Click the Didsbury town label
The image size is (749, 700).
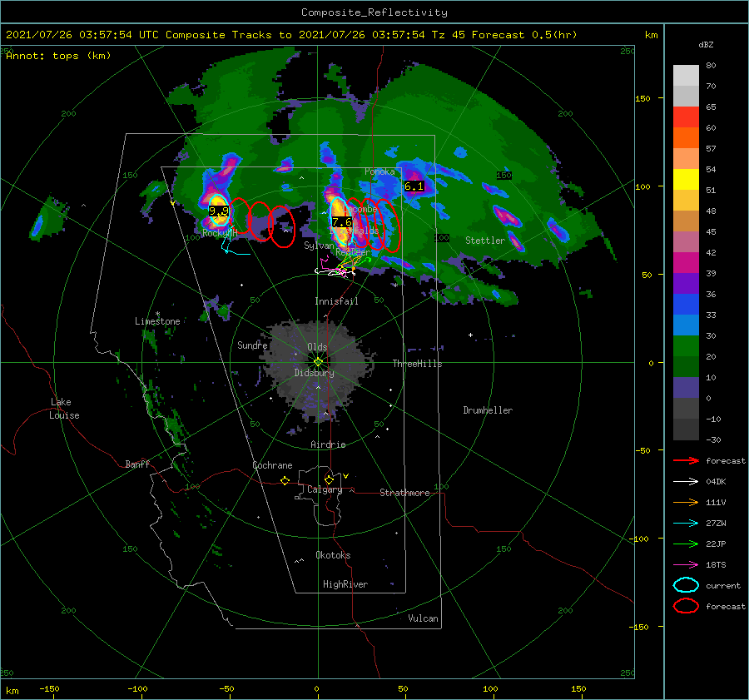pos(314,373)
